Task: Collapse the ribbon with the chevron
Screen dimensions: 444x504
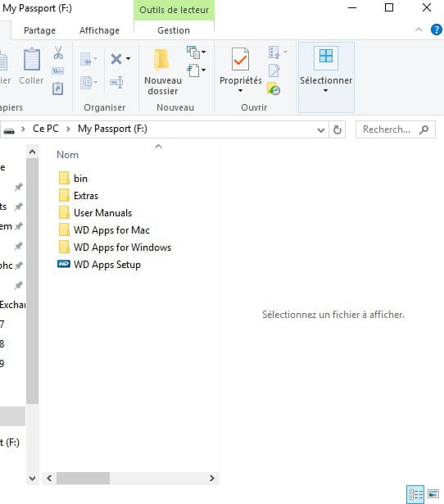Action: [x=419, y=30]
